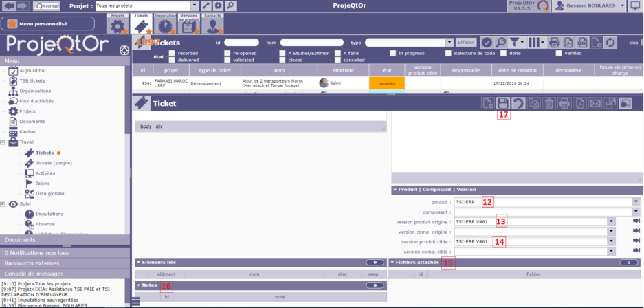The height and width of the screenshot is (308, 644).
Task: Export the ticket list to CSV
Action: pyautogui.click(x=582, y=43)
